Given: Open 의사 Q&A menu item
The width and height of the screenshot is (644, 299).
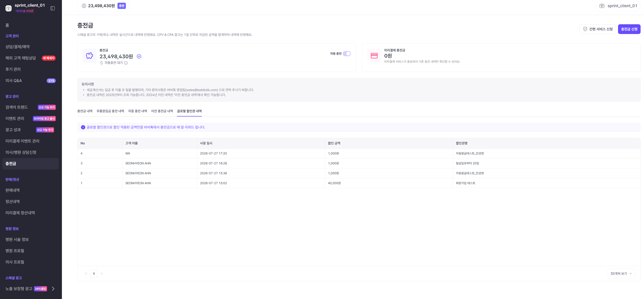Looking at the screenshot, I should click(30, 81).
